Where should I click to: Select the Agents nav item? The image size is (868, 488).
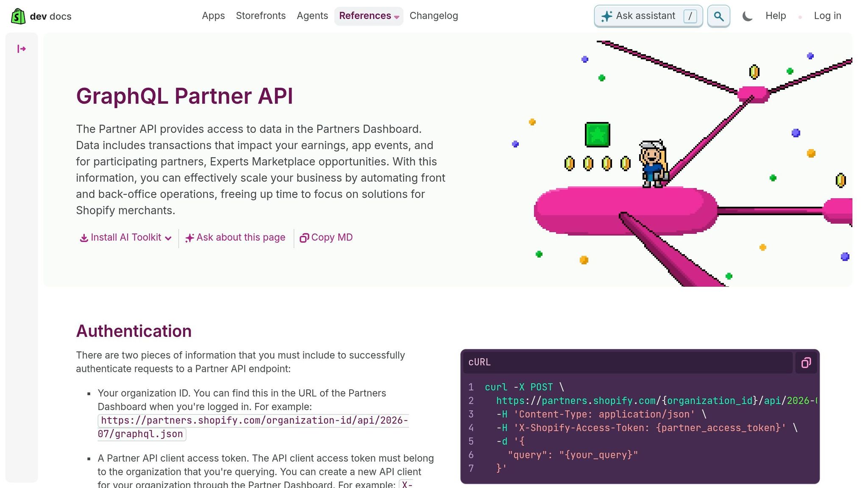(x=312, y=16)
